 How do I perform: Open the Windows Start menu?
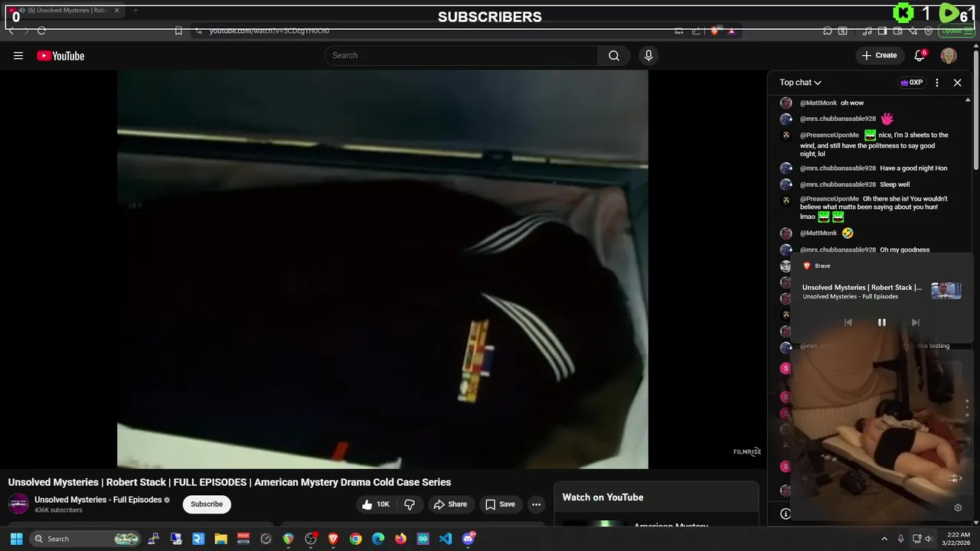click(x=16, y=539)
